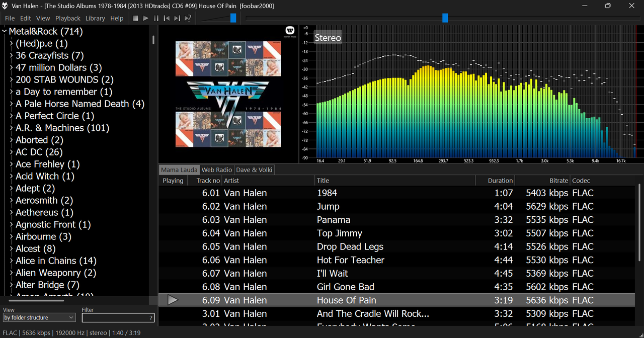Select the Aerosmith (2) library entry
This screenshot has height=338, width=644.
[44, 200]
